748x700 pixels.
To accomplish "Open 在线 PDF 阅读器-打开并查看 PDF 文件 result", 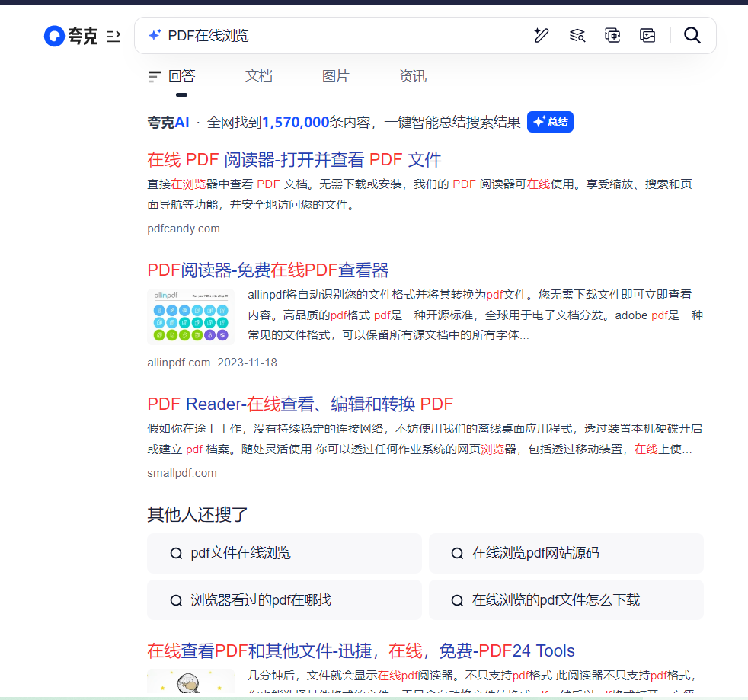I will 294,159.
